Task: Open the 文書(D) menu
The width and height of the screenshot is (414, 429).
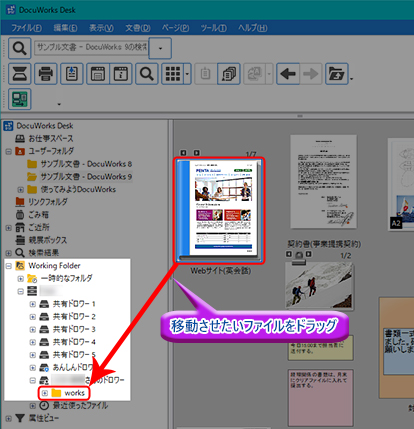Action: point(138,28)
